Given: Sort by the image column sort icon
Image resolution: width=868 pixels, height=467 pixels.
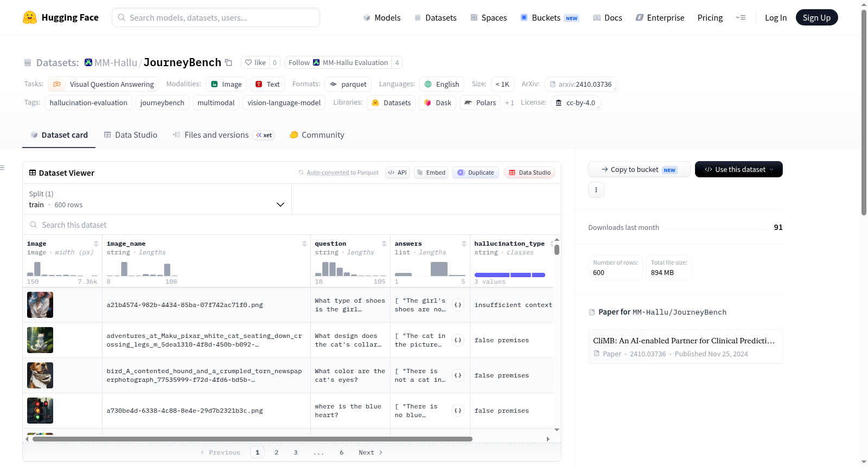Looking at the screenshot, I should (x=96, y=244).
